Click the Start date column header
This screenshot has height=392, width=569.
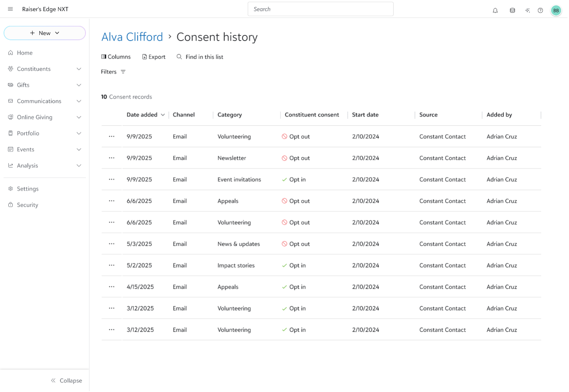[x=365, y=114]
